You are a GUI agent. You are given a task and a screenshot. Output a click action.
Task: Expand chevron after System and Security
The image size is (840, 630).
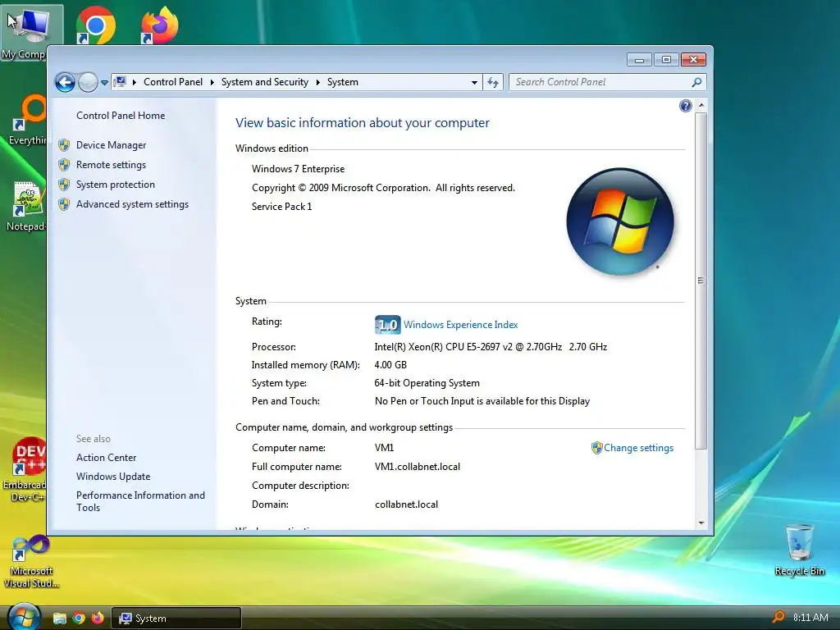click(x=317, y=82)
